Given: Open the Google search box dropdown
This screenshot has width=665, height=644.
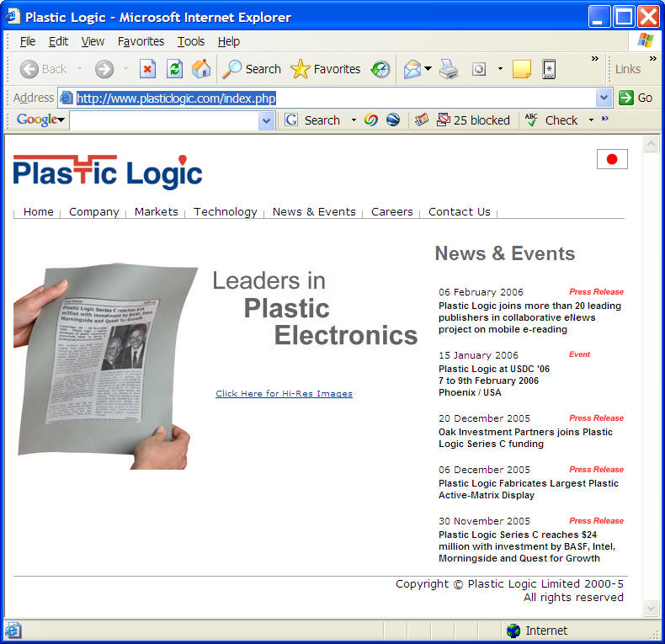Looking at the screenshot, I should point(266,120).
